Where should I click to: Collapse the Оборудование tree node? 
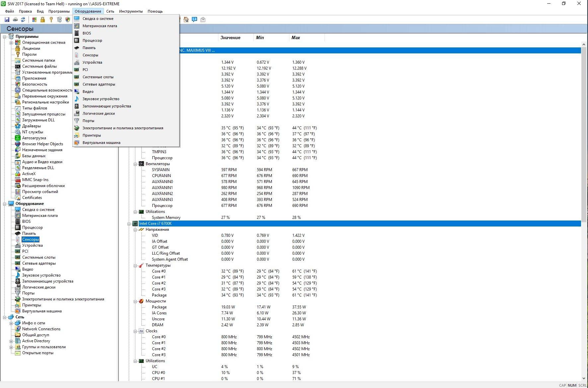pos(5,204)
